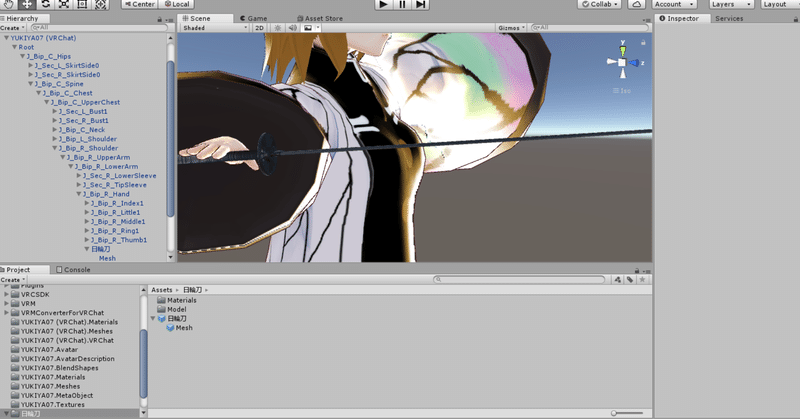Screen dimensions: 800x419
Task: Click the Pause button
Action: coord(402,4)
